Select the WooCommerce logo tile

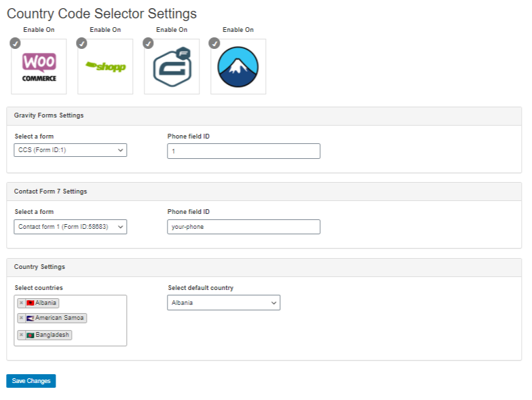pos(39,67)
